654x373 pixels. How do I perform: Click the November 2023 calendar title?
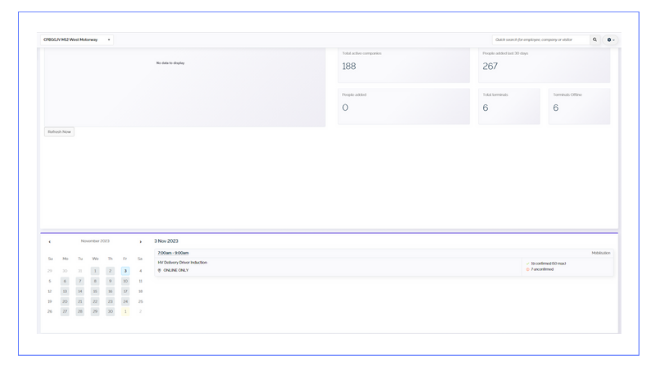(x=95, y=241)
